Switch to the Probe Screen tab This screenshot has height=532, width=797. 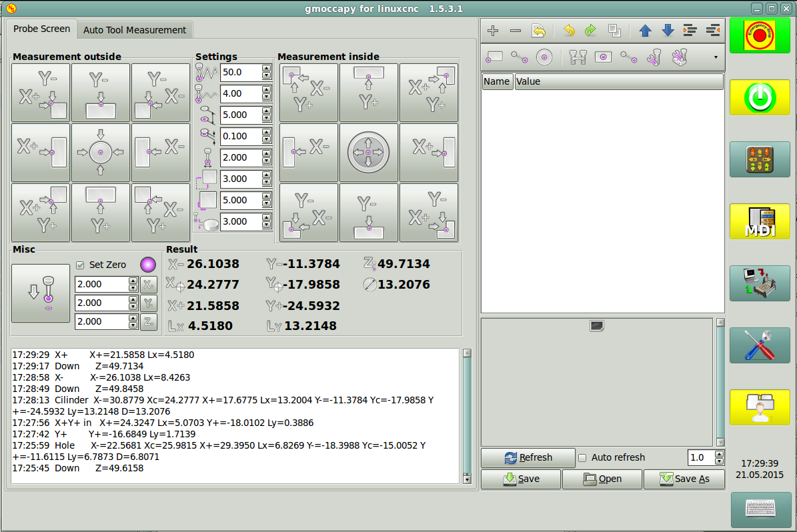click(x=41, y=29)
